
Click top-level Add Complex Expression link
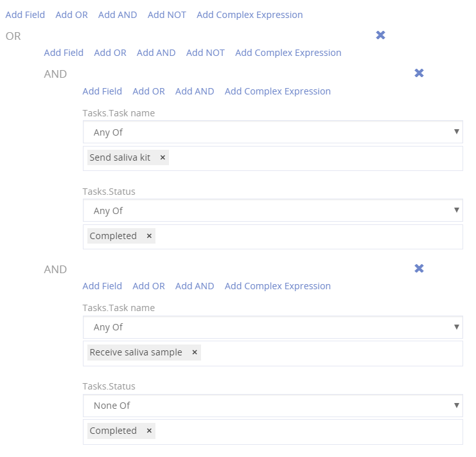point(249,15)
